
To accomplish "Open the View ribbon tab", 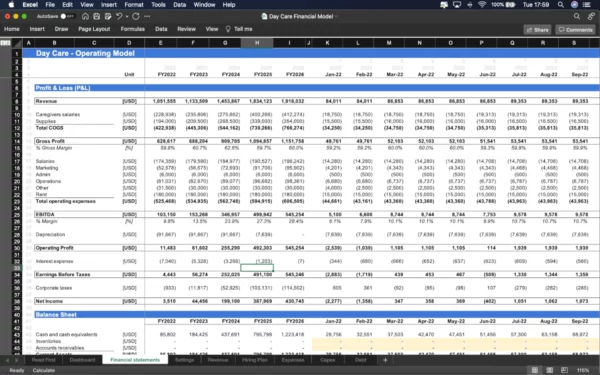I will pyautogui.click(x=212, y=29).
